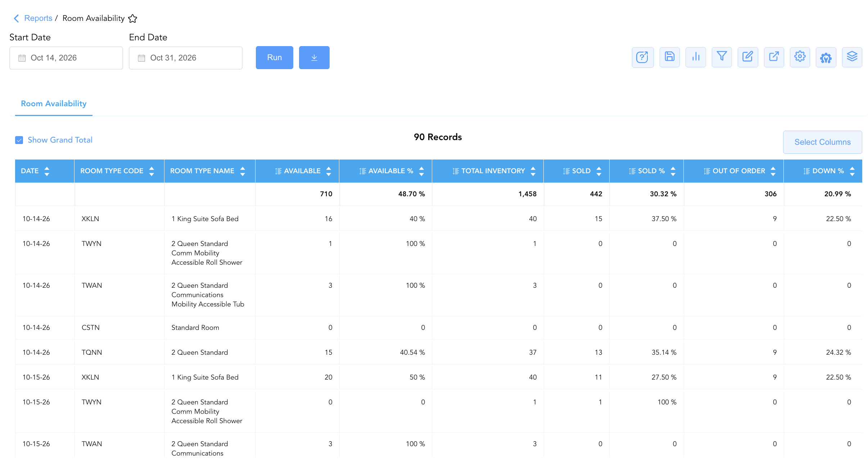The image size is (868, 466).
Task: Open Select Columns button
Action: click(x=822, y=142)
